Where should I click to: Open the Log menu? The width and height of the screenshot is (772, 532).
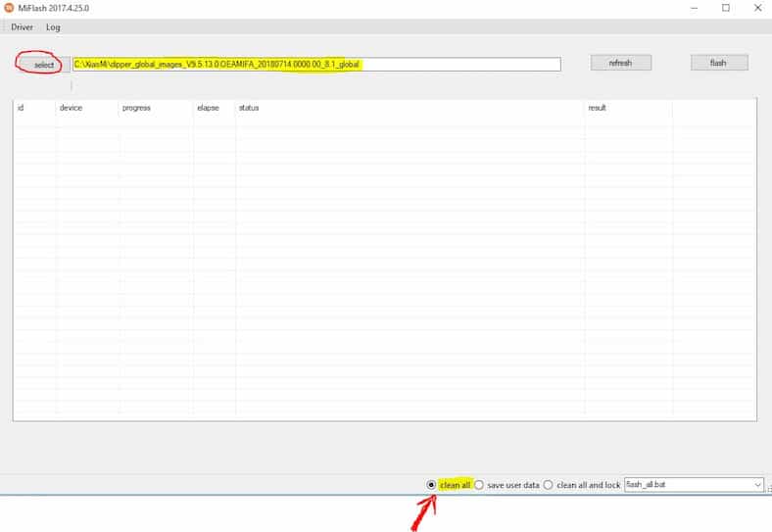(x=53, y=27)
